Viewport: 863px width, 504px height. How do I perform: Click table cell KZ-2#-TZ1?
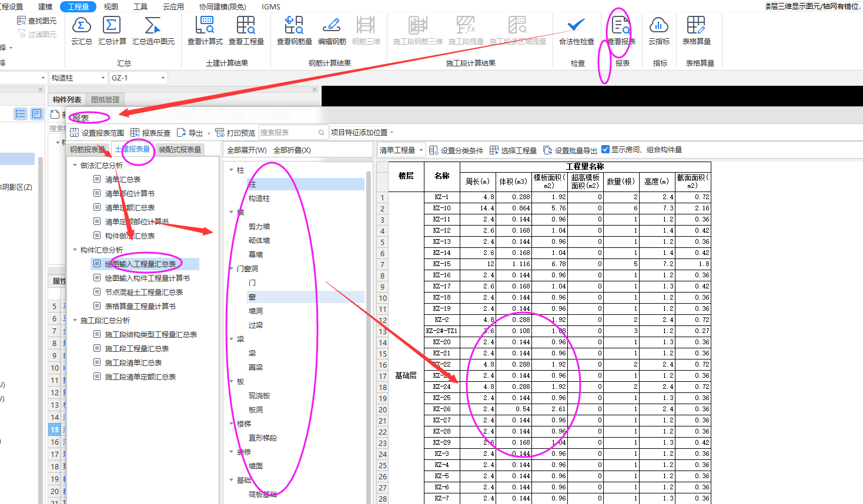tap(442, 331)
